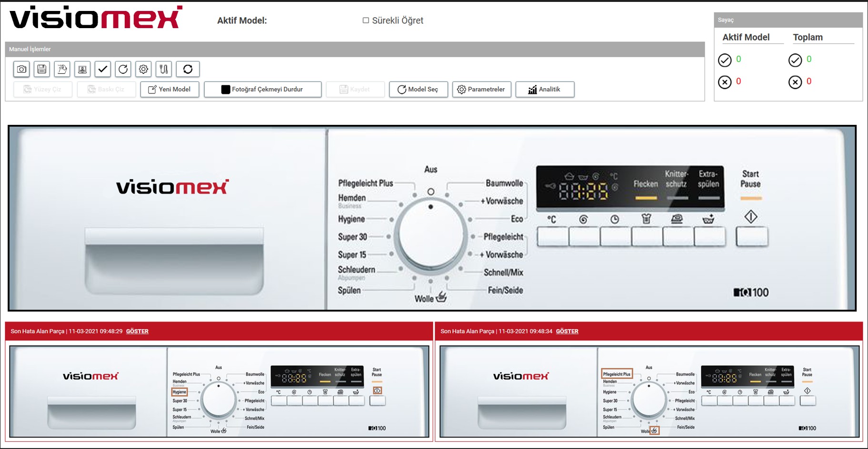The image size is (868, 449).
Task: Open the 09:48:29 error part thumbnail
Action: tap(219, 391)
